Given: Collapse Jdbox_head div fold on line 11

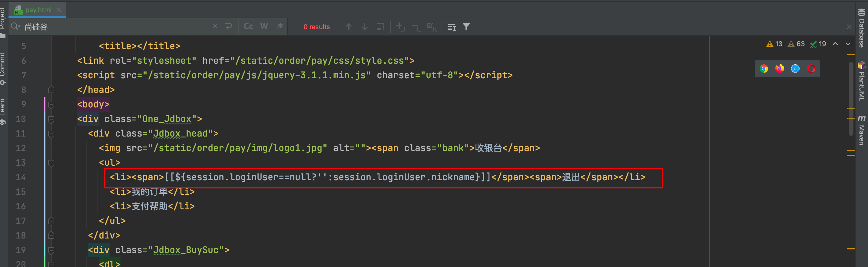Looking at the screenshot, I should click(51, 134).
